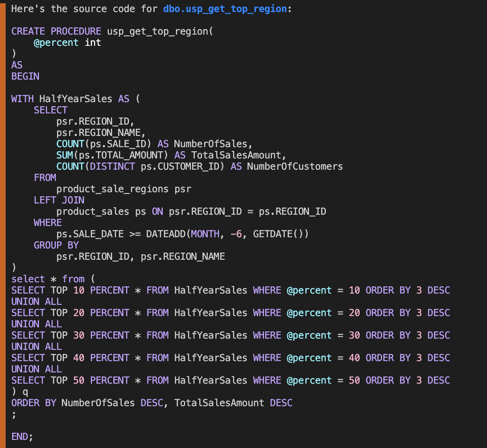Click the "GETDATE()" function call
The image size is (487, 448).
278,234
